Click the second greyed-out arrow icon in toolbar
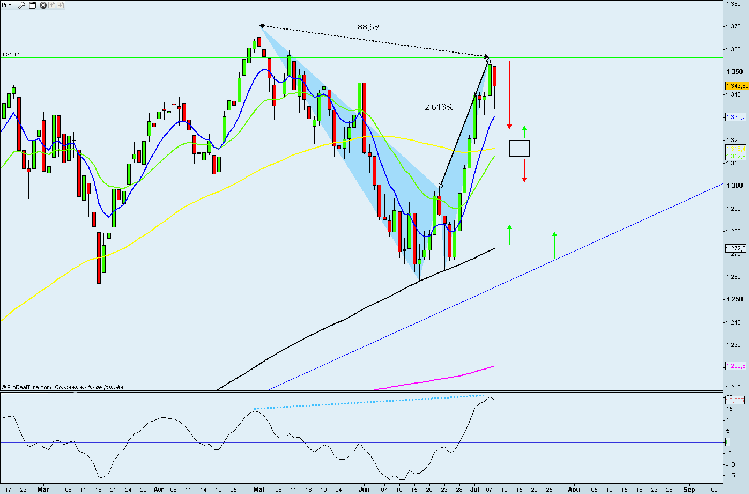Viewport: 749px width, 494px height. tap(60, 6)
